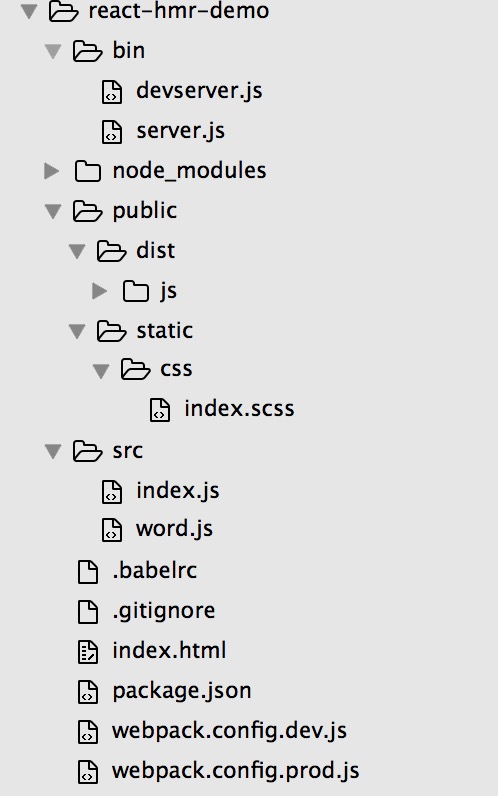Click the node_modules folder icon
Image resolution: width=498 pixels, height=796 pixels.
87,171
